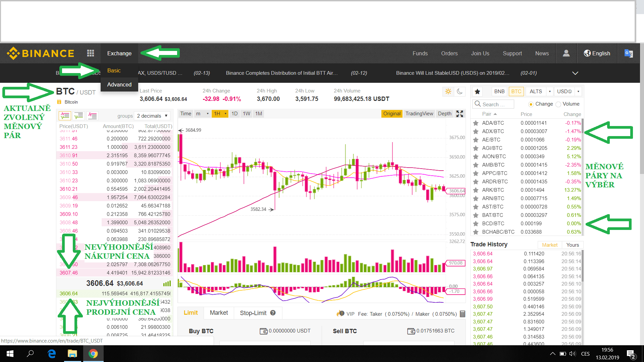Click the Google Translate extension icon
This screenshot has height=362, width=644.
(629, 53)
